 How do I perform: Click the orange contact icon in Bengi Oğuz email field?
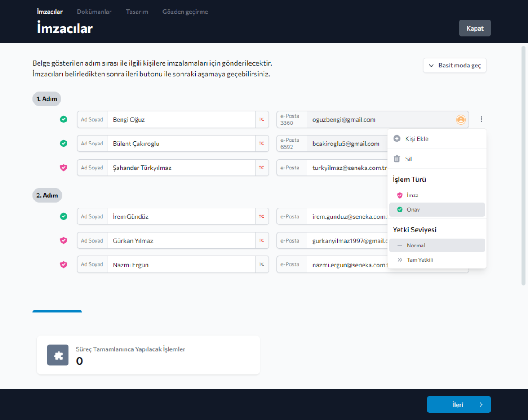pos(461,119)
